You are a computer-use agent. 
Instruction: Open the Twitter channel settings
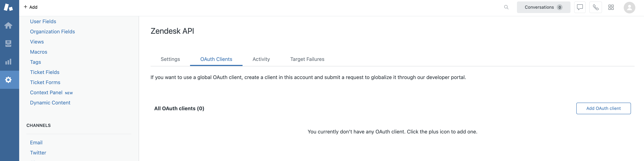[x=38, y=152]
